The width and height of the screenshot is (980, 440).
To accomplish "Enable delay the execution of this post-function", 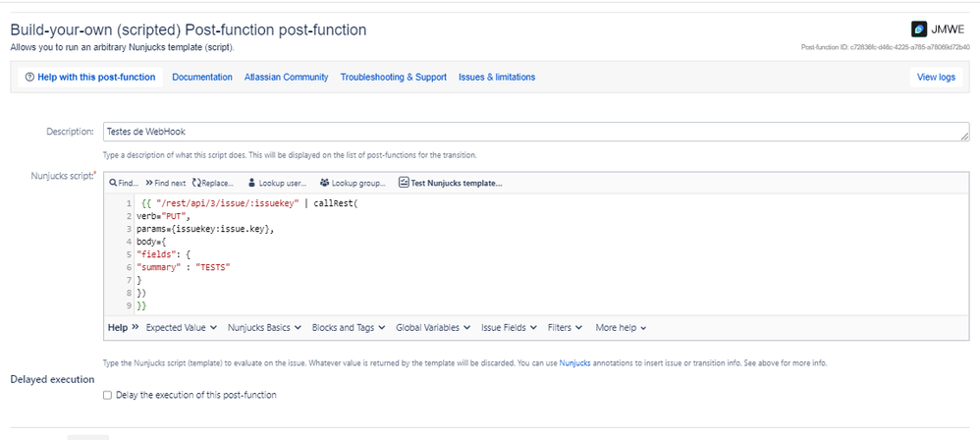I will pos(107,395).
